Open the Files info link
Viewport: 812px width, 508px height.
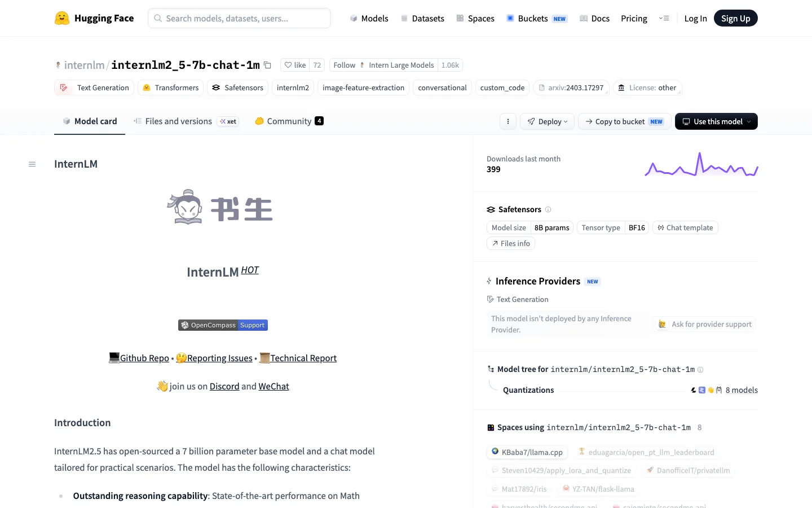511,243
